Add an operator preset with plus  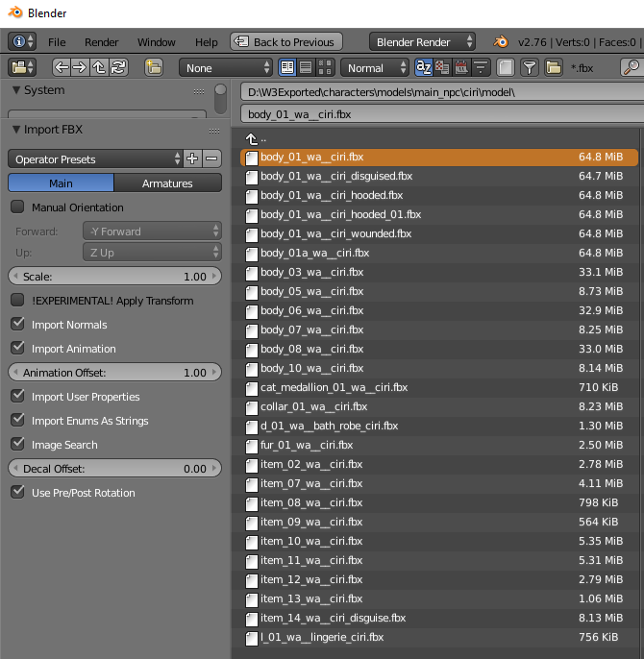click(192, 159)
